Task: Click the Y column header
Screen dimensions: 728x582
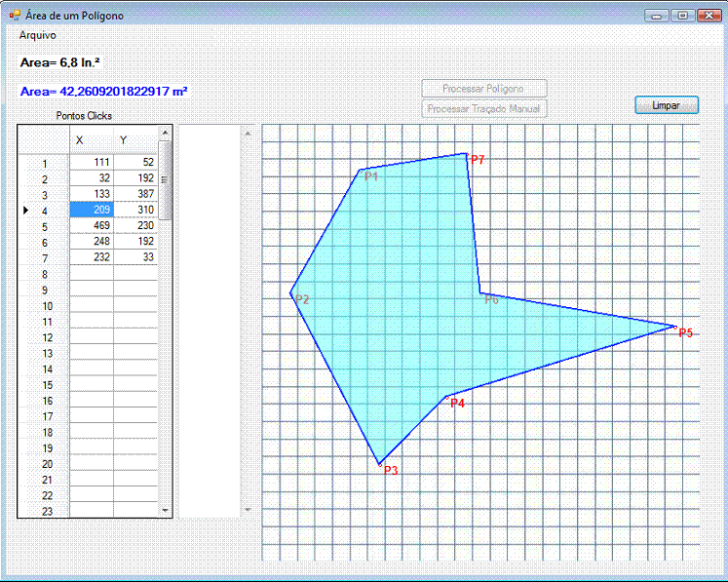Action: pyautogui.click(x=135, y=139)
